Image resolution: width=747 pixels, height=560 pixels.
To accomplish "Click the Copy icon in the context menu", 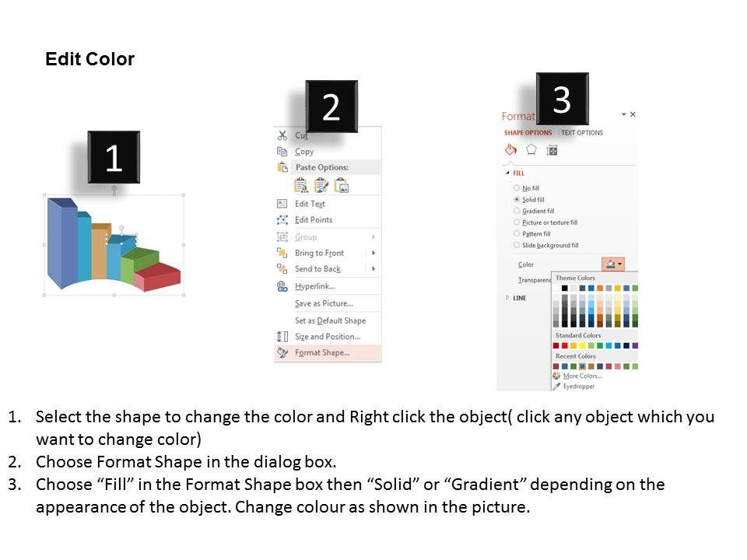I will (x=282, y=152).
